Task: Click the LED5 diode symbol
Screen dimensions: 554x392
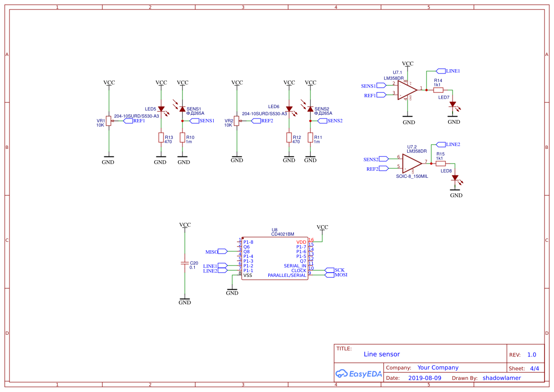Action: [160, 109]
